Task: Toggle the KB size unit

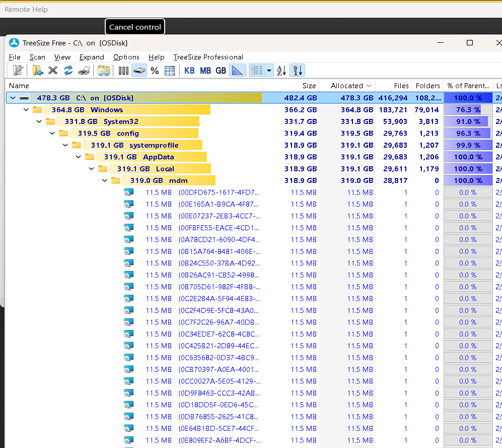Action: coord(189,71)
